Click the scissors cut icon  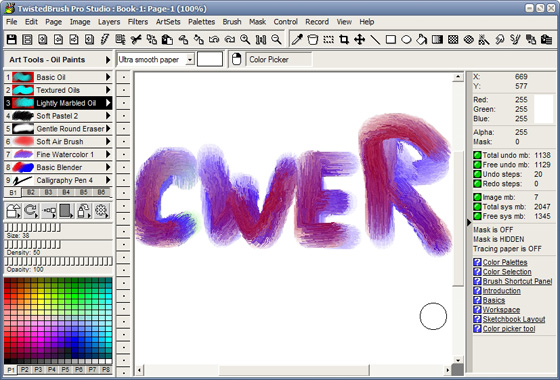[136, 39]
